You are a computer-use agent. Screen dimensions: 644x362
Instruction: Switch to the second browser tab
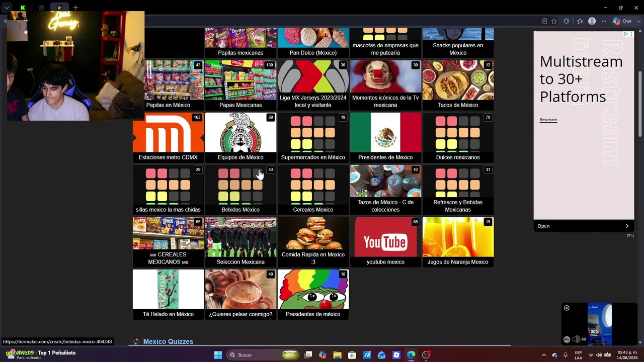(41, 8)
